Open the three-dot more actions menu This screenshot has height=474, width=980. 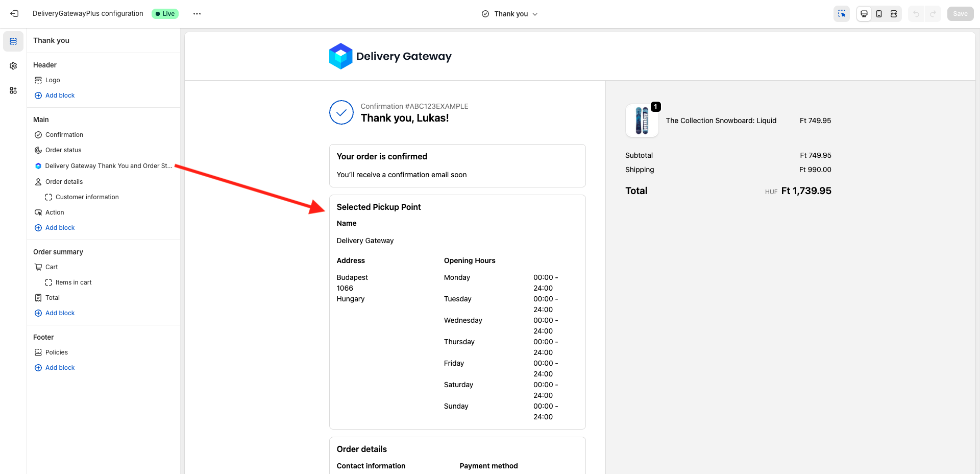(x=197, y=14)
